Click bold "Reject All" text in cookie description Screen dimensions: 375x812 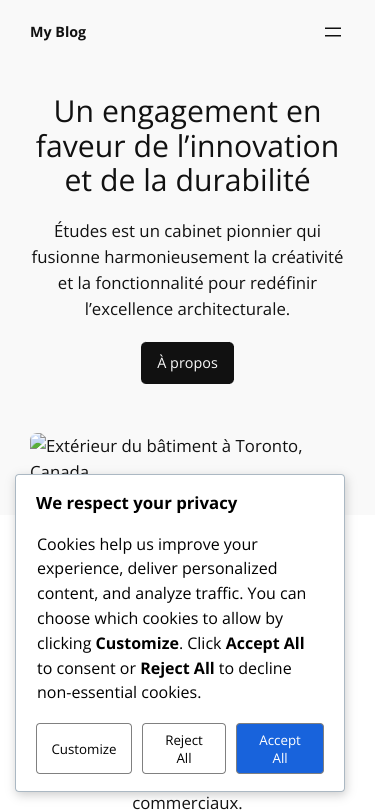tap(177, 669)
